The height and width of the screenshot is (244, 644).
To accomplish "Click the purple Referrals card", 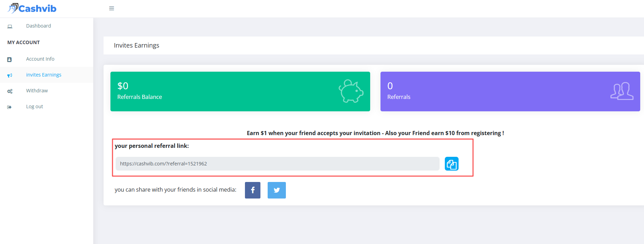I will coord(510,91).
